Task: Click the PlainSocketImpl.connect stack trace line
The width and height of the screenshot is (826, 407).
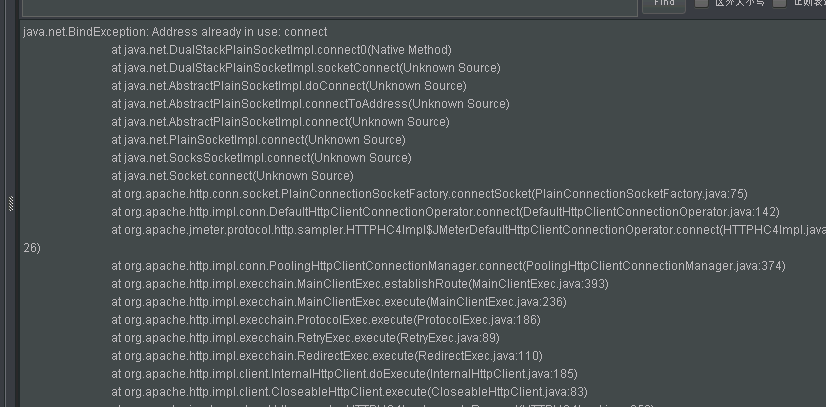Action: pos(258,140)
